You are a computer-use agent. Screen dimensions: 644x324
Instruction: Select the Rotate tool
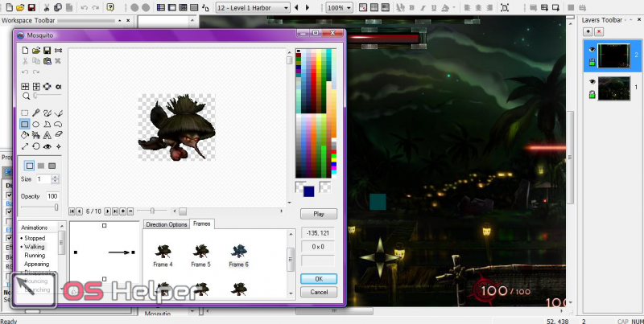36,146
